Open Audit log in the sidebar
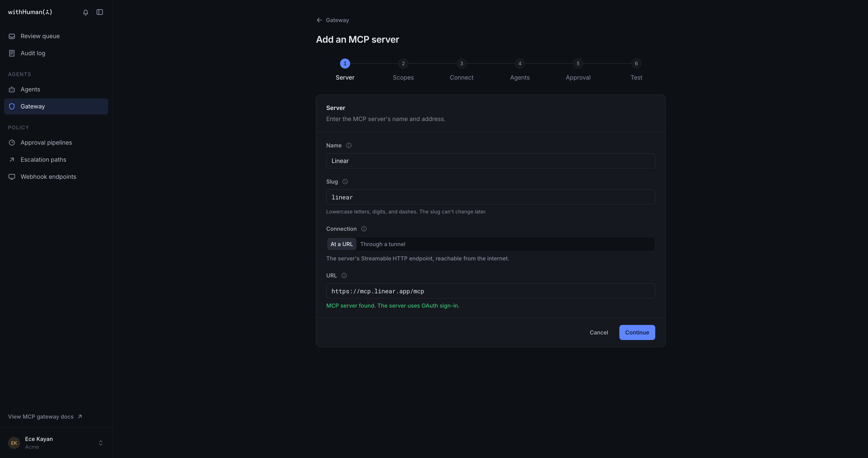 [56, 53]
